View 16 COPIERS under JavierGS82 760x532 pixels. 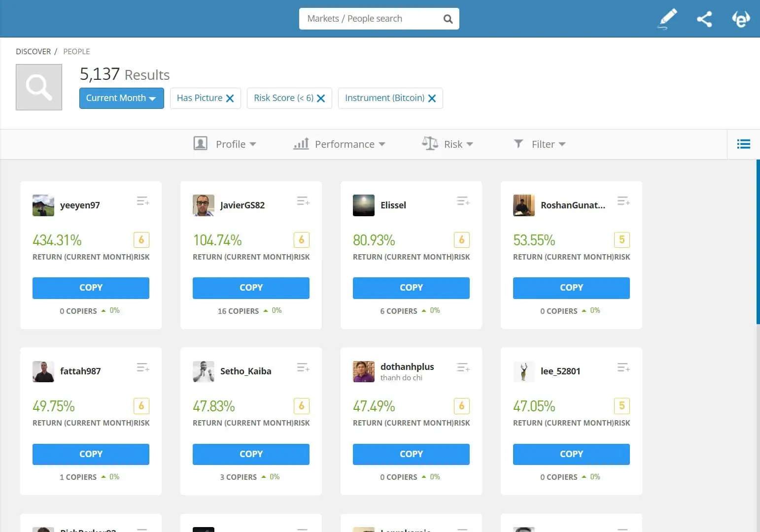click(239, 311)
